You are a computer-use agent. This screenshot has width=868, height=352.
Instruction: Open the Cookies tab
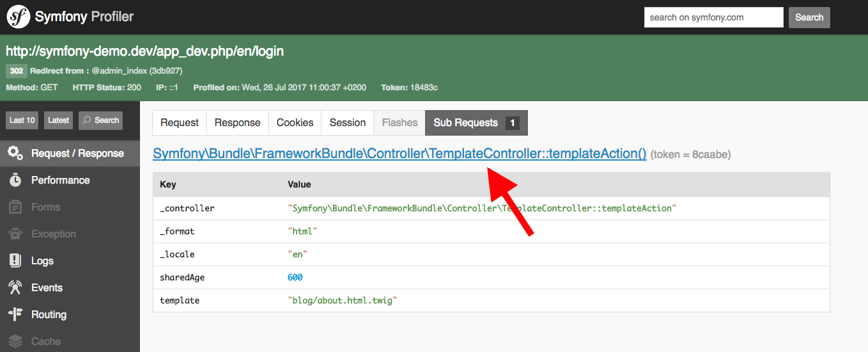(295, 123)
